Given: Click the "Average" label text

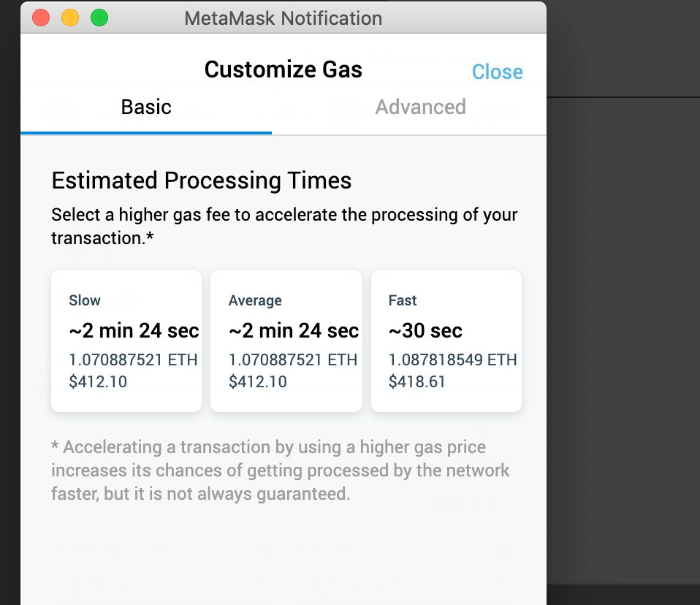Looking at the screenshot, I should click(x=255, y=300).
